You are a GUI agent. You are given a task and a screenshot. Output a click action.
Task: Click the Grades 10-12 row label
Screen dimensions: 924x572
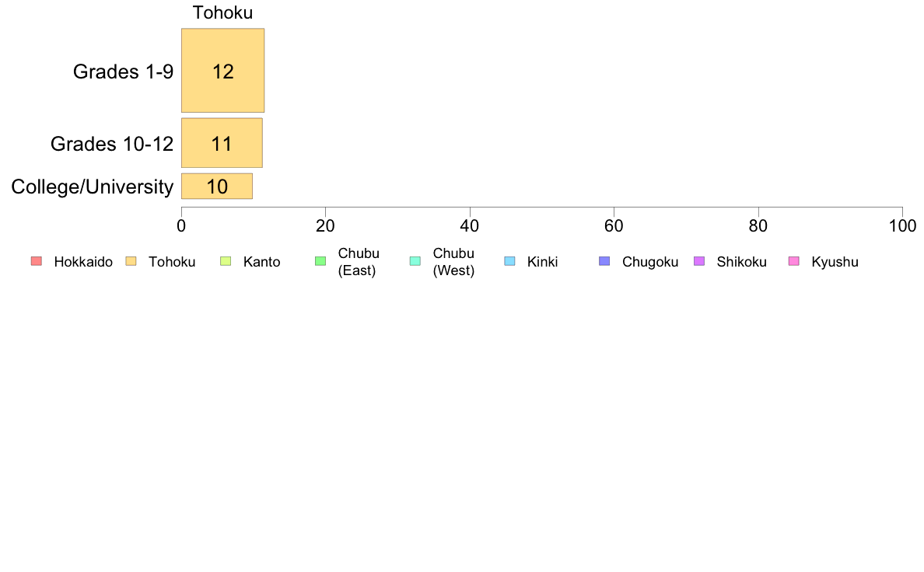tap(112, 144)
